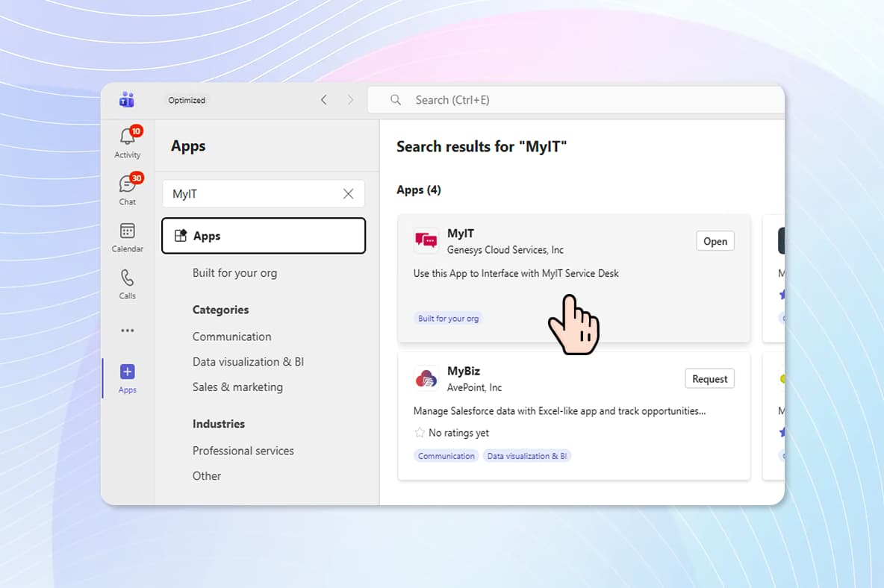Show more apps via ellipsis
Screen dimensions: 884x588
click(128, 331)
